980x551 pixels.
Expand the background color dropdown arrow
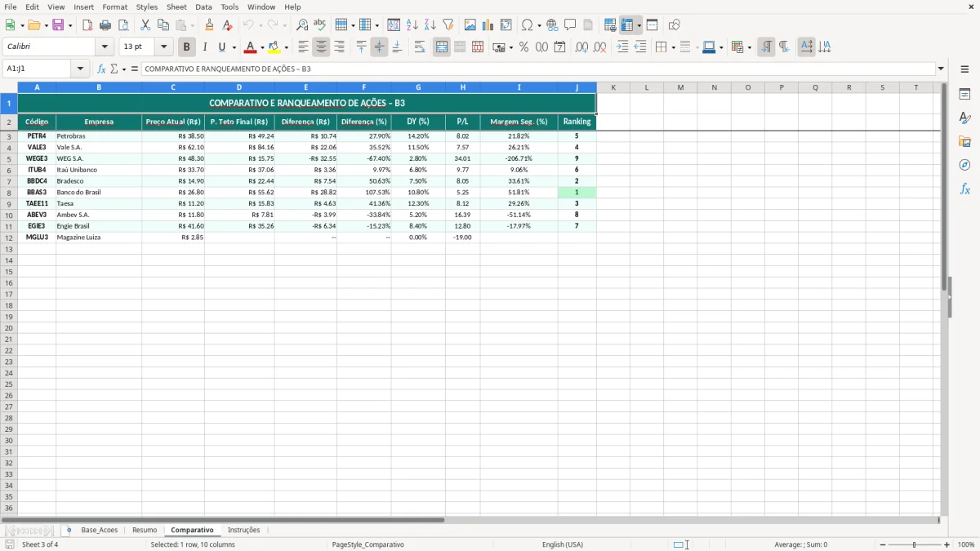pyautogui.click(x=287, y=47)
